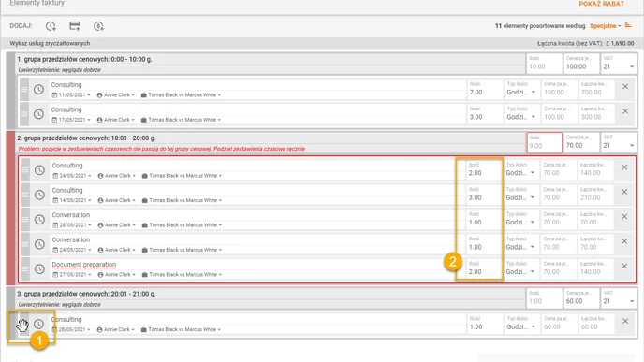Change case on Consulting 24/05/2021 row
Viewport: 644px width, 362px height.
coord(182,176)
